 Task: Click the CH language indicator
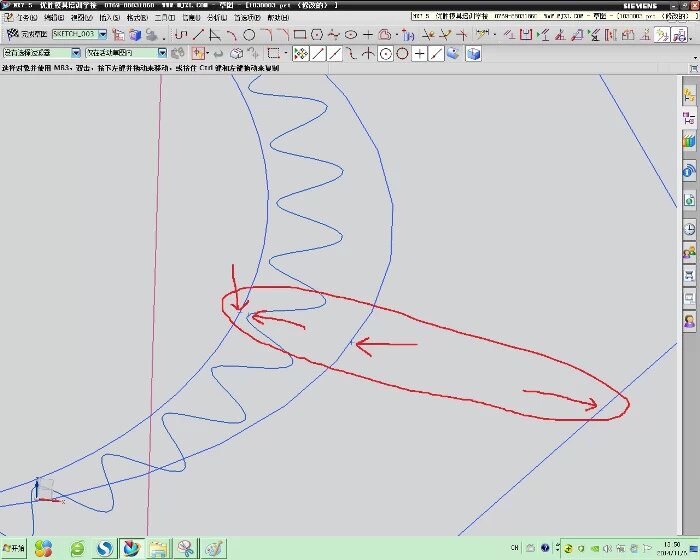click(x=514, y=547)
